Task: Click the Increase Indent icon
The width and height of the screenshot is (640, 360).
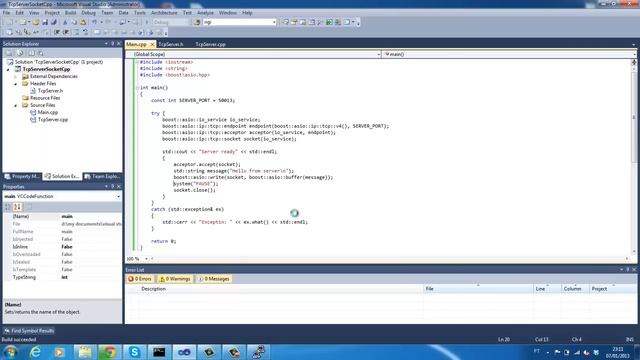Action: click(x=66, y=32)
